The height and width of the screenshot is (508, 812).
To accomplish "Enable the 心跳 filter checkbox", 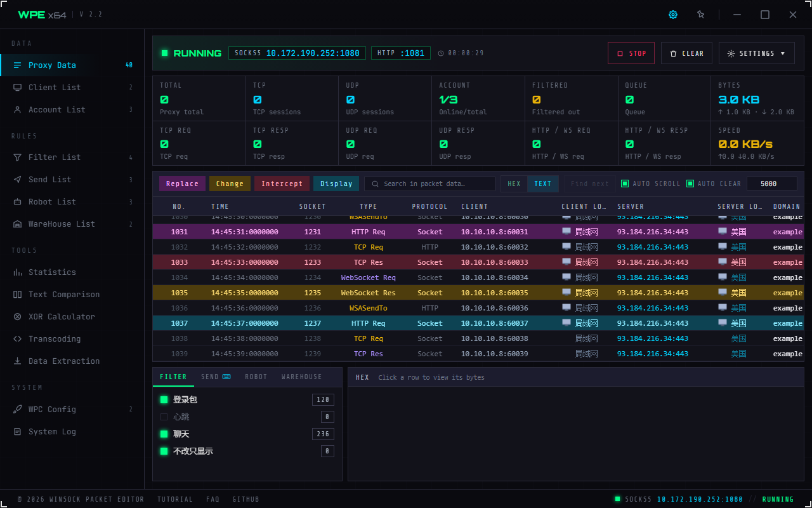I will 164,417.
